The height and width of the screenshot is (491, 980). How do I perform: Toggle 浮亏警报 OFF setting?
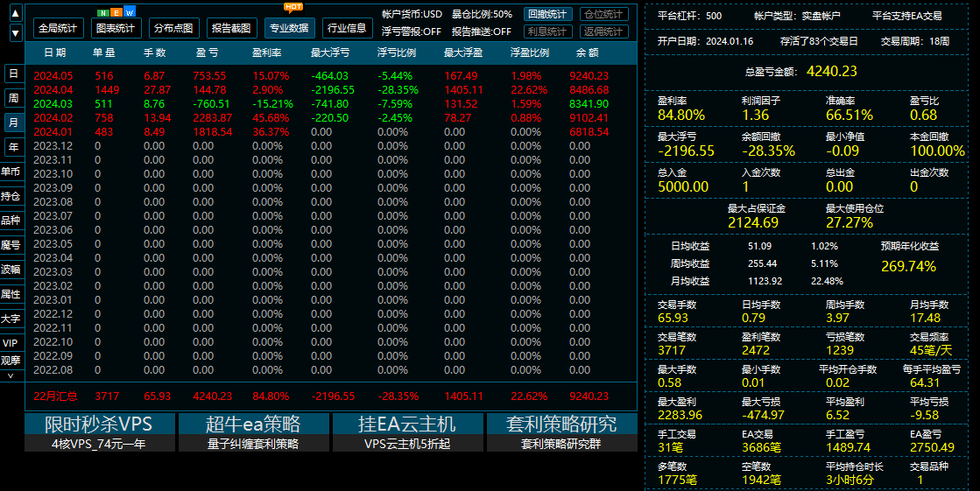tap(412, 32)
